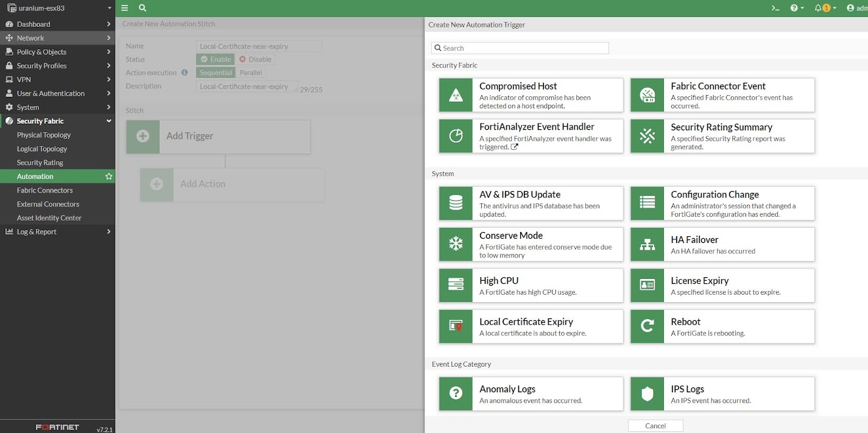Select the Configuration Change trigger icon
Viewport: 868px width, 433px height.
tap(647, 203)
